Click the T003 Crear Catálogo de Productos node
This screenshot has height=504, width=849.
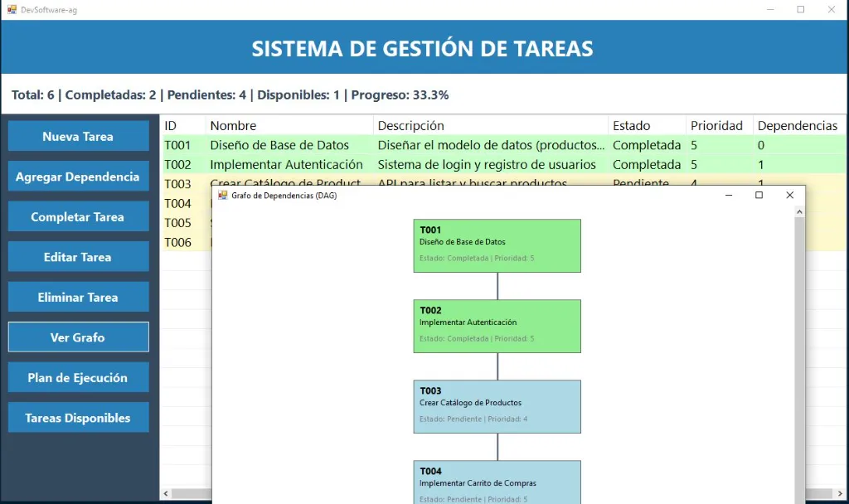[x=497, y=407]
